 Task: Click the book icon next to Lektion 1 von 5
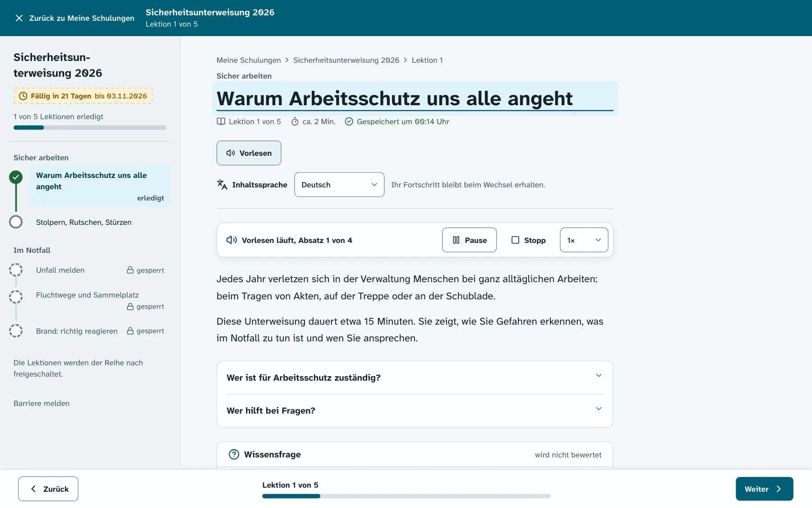221,121
